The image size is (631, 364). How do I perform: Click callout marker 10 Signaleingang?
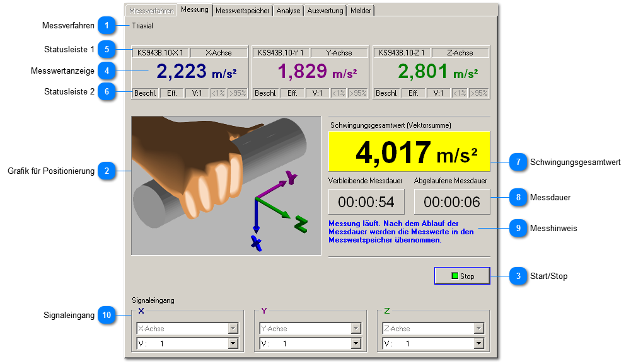107,315
